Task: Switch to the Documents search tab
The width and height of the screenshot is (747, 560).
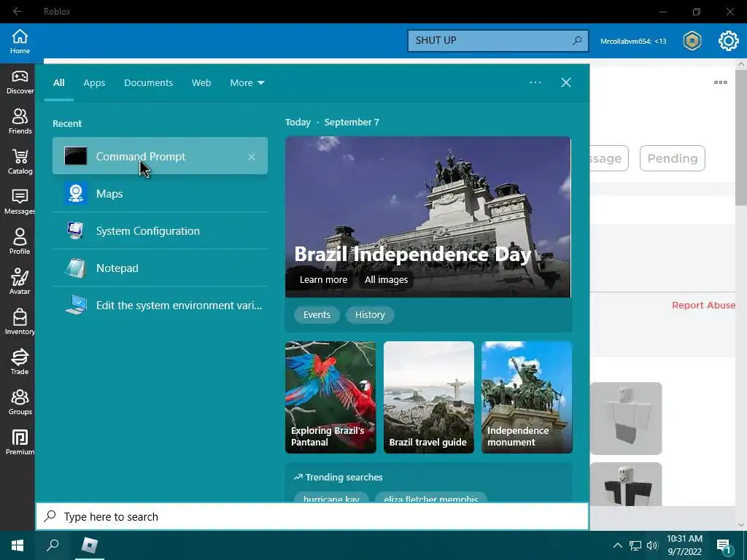Action: click(148, 82)
